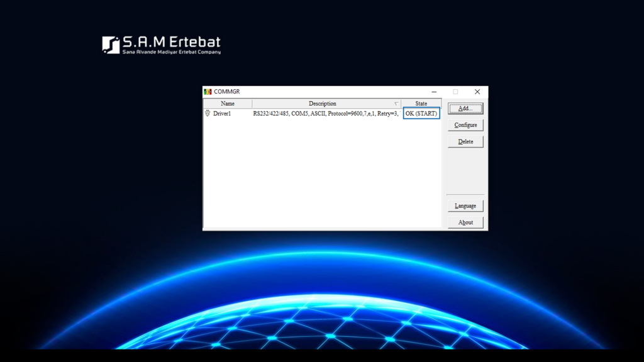Select the Driver1 row name
The image size is (644, 362).
pyautogui.click(x=222, y=114)
